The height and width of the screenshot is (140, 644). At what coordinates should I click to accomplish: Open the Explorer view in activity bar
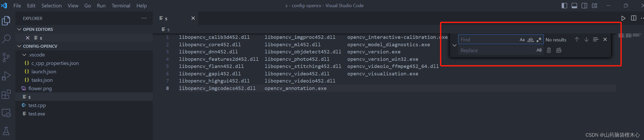click(x=6, y=21)
